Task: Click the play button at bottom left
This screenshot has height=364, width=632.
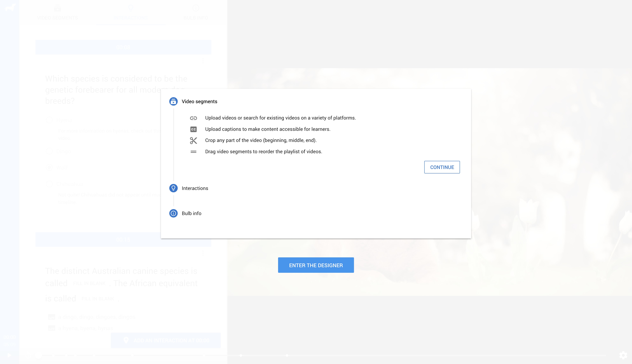Action: point(9,355)
